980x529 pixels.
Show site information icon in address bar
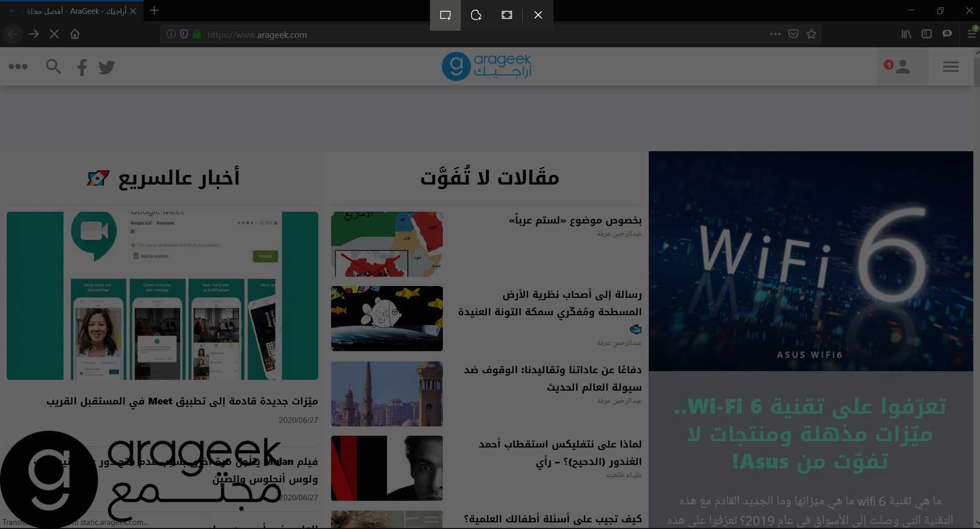coord(171,34)
